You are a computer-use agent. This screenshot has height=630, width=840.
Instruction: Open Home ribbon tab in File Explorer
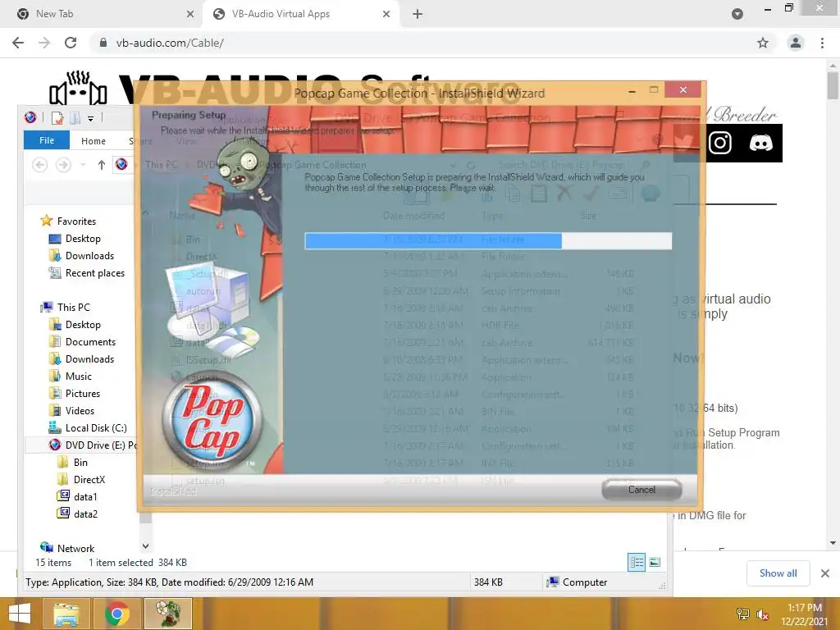click(x=94, y=141)
